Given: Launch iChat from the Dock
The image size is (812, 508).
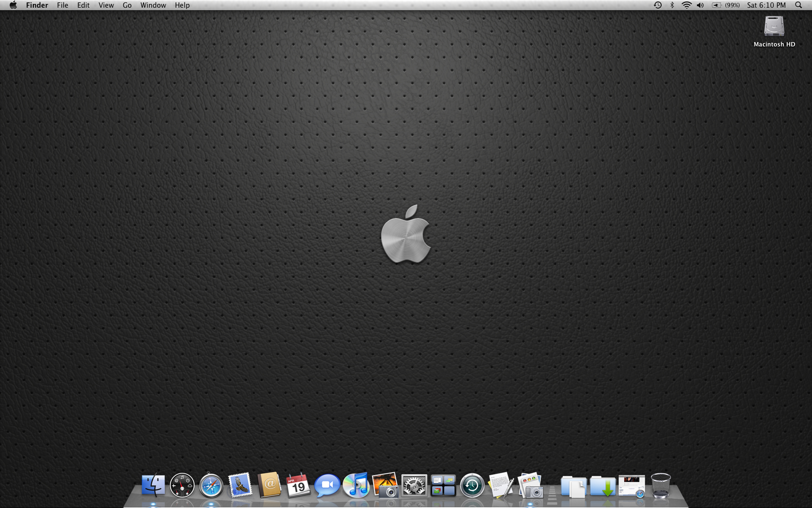Looking at the screenshot, I should 327,485.
